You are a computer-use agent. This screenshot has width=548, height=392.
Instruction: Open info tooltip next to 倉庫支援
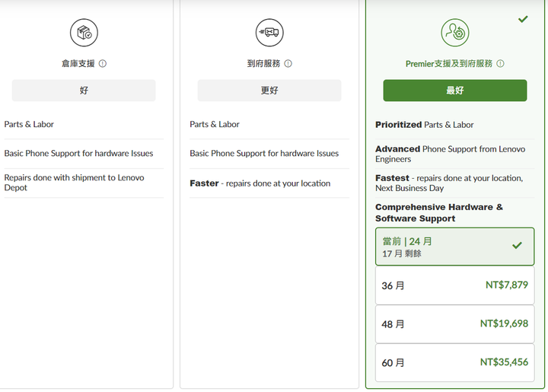(x=103, y=64)
